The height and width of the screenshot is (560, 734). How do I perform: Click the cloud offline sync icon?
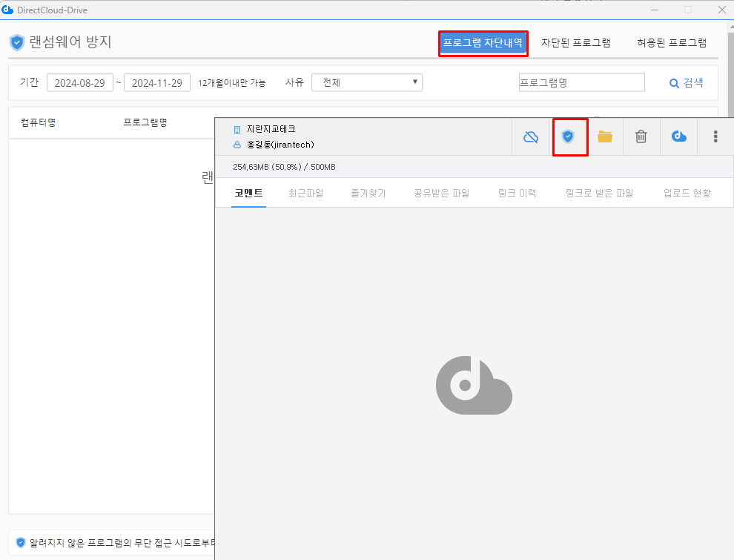(x=531, y=136)
